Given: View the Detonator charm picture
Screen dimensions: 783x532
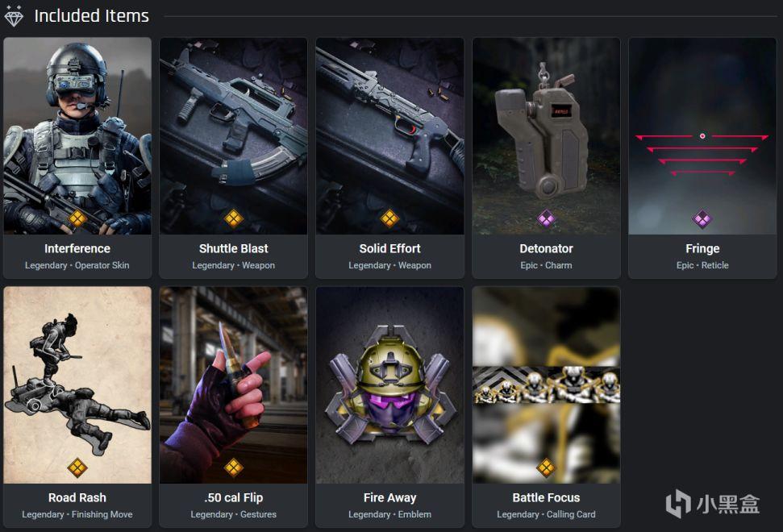Looking at the screenshot, I should [546, 135].
